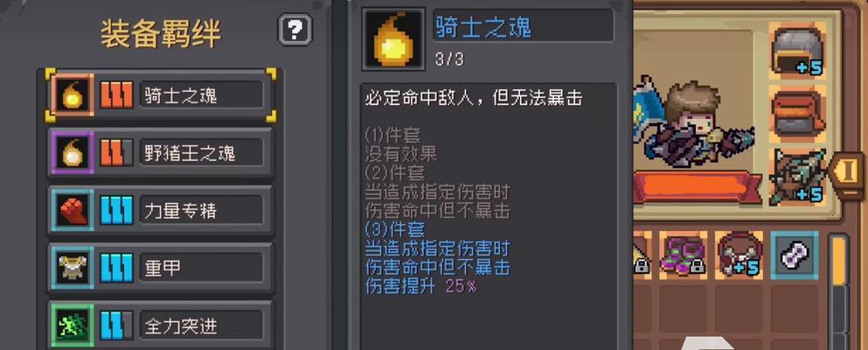This screenshot has height=350, width=868.
Task: Open the 骑士之魂 bond entry
Action: (161, 95)
